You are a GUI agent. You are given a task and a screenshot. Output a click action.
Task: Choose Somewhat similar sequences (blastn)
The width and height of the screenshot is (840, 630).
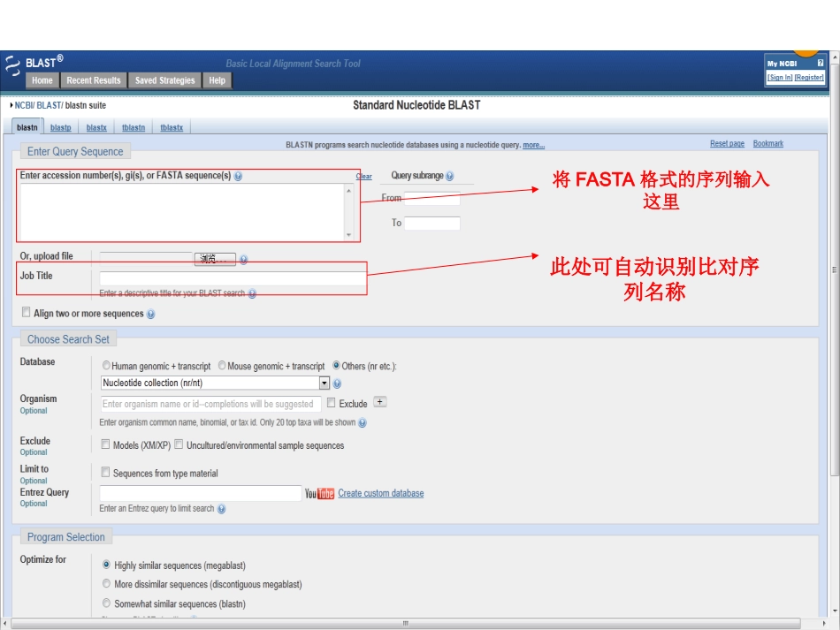tap(106, 603)
